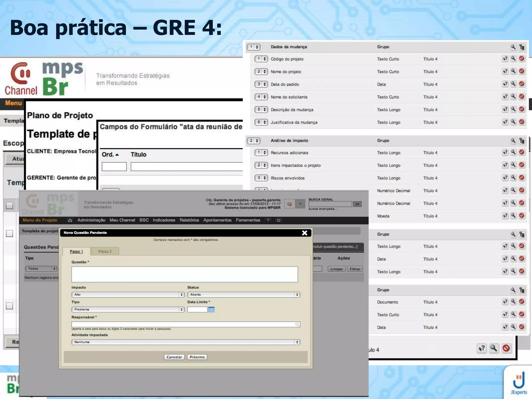Open the Administração menu

point(91,220)
